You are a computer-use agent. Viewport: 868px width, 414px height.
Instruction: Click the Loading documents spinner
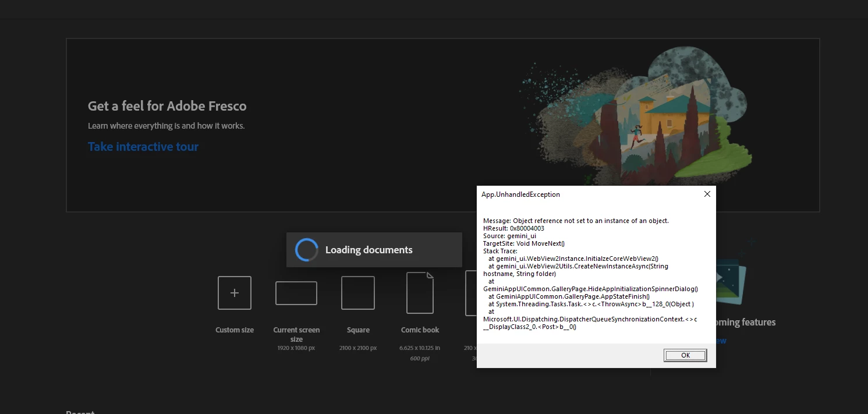[307, 250]
